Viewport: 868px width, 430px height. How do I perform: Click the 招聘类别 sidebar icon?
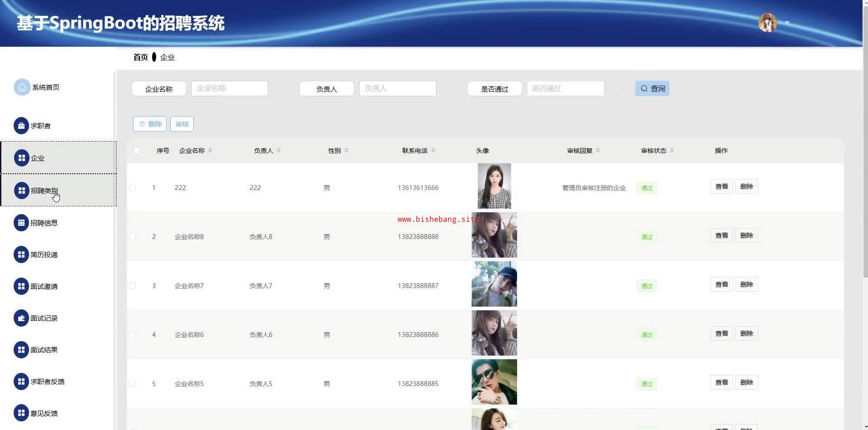(x=21, y=191)
